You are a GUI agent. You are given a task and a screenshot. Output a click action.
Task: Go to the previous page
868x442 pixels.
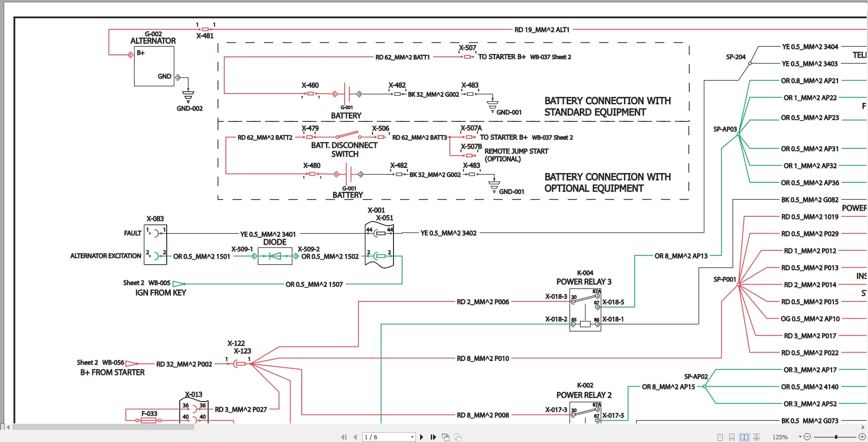tap(355, 437)
